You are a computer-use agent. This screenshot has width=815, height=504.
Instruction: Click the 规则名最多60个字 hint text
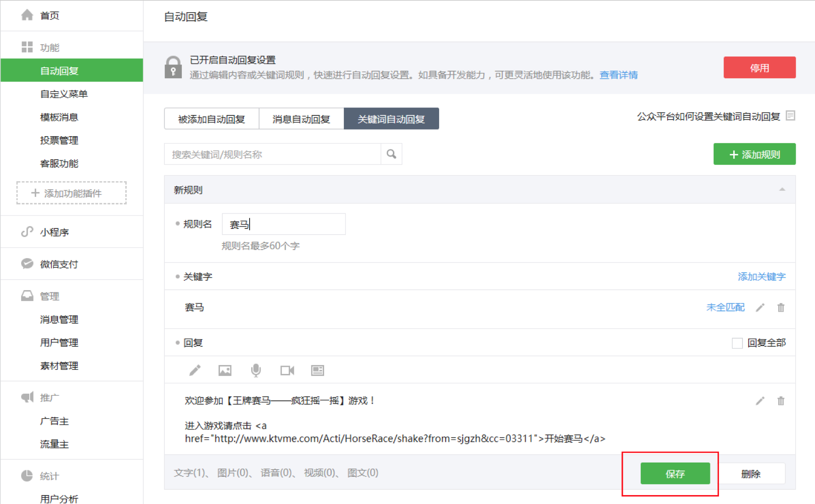261,246
